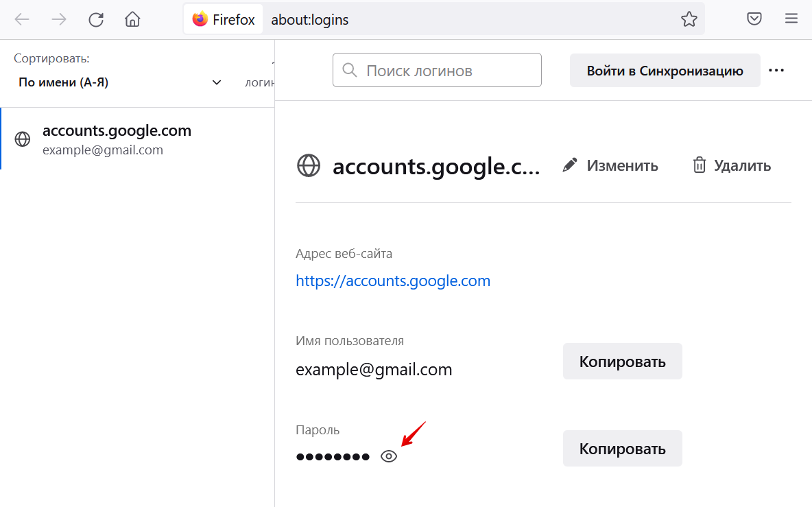The image size is (812, 507).
Task: Open the three-dots more options menu
Action: click(x=776, y=71)
